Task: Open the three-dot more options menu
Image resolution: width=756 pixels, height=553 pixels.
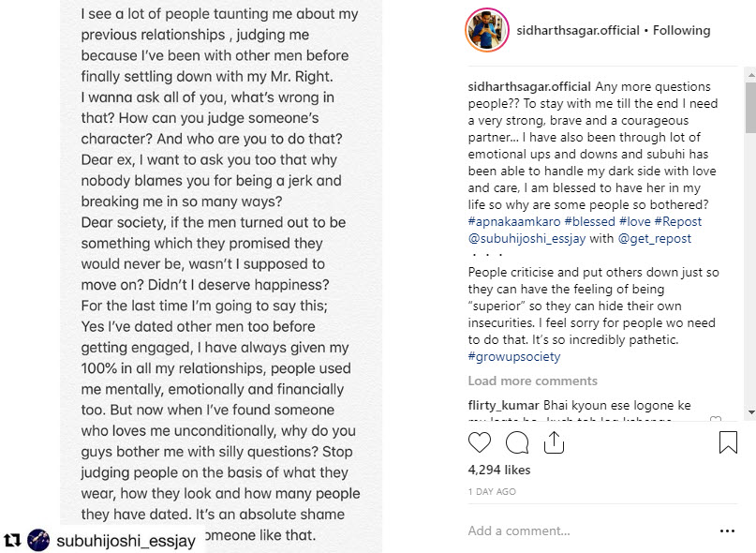Action: pyautogui.click(x=728, y=531)
